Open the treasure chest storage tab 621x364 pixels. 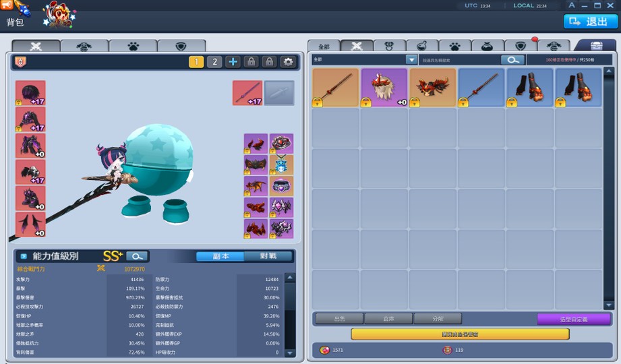point(596,46)
